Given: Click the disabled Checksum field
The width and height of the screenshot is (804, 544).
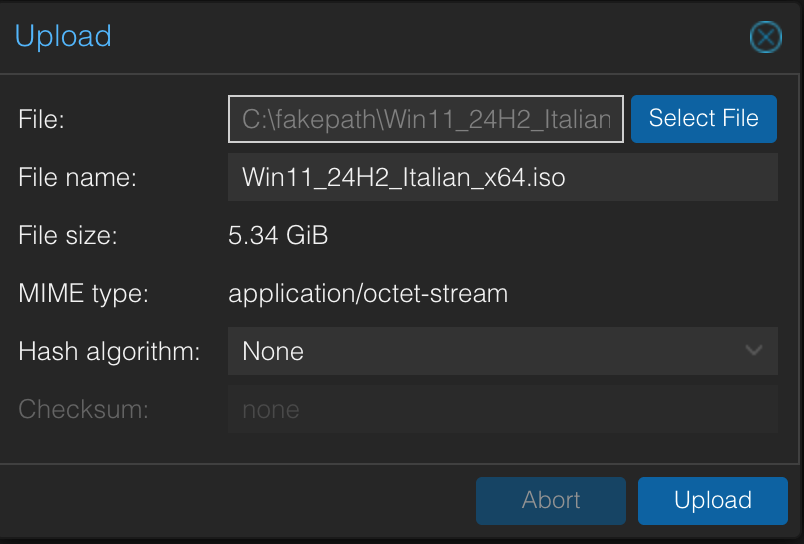Looking at the screenshot, I should [x=502, y=409].
